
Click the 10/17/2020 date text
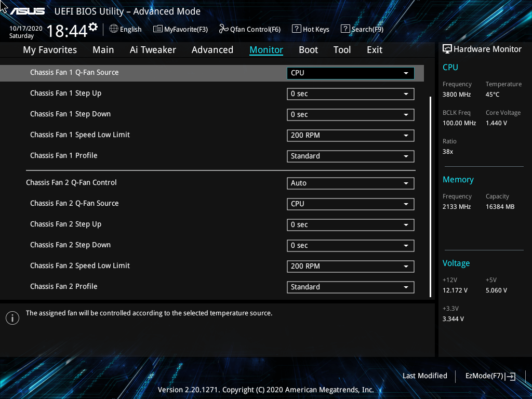(x=26, y=29)
